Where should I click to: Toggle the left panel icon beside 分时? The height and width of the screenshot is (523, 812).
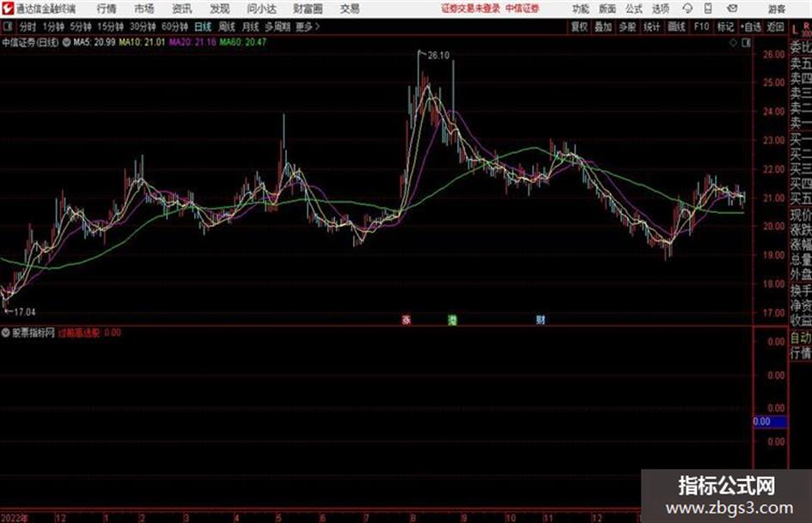pyautogui.click(x=7, y=27)
